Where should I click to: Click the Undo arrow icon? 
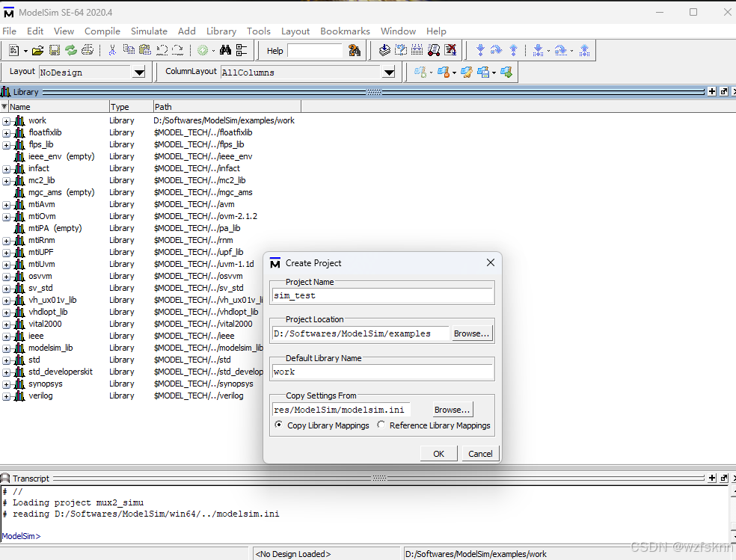pyautogui.click(x=162, y=50)
